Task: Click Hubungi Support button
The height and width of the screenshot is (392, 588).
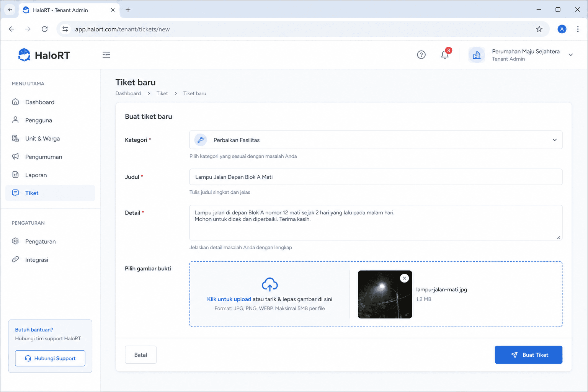Action: click(50, 358)
